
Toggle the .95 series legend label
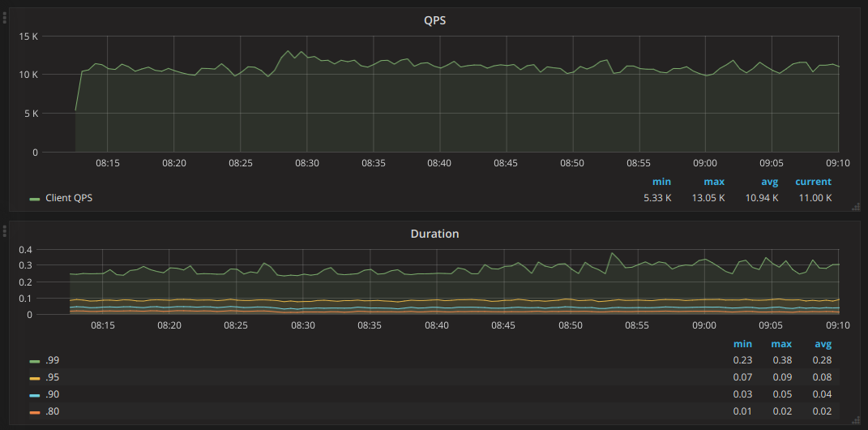pos(53,377)
